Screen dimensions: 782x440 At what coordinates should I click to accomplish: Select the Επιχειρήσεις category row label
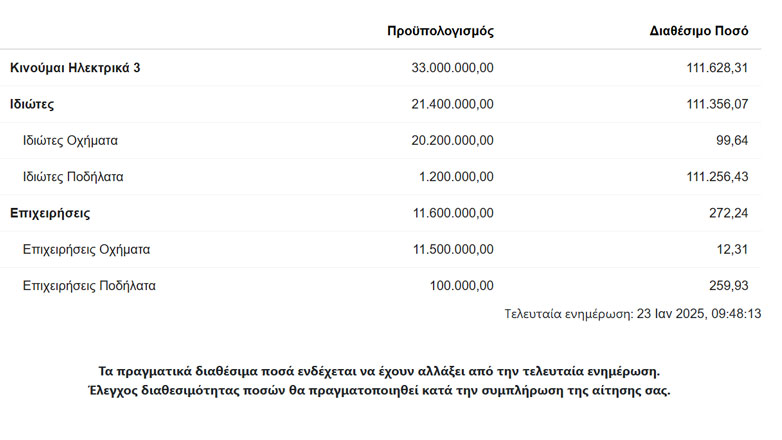click(x=50, y=213)
